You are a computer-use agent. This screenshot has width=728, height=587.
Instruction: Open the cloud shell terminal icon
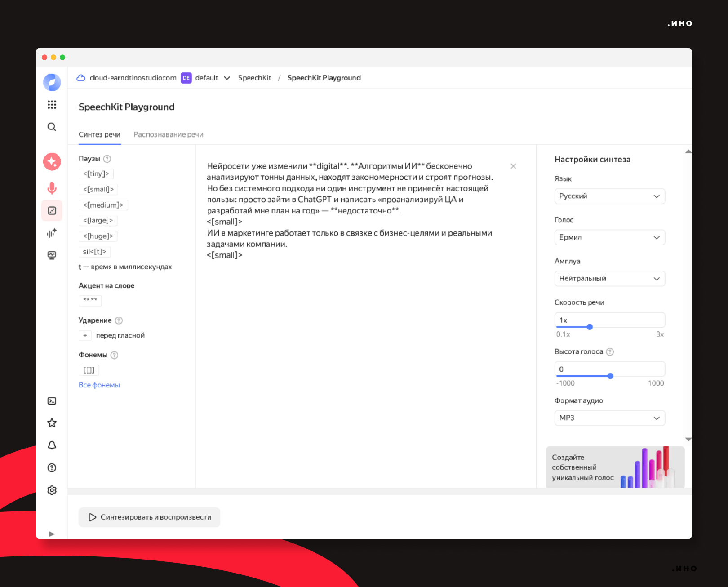point(52,401)
